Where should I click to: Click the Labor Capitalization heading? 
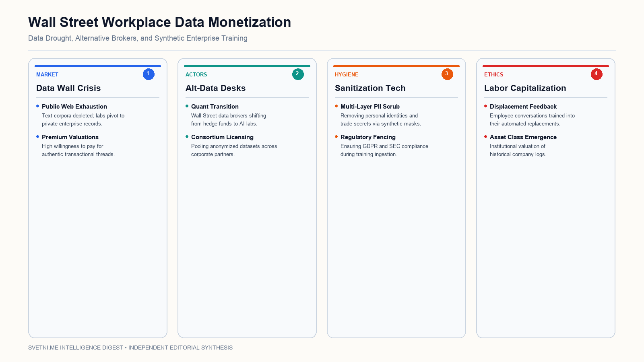click(525, 88)
